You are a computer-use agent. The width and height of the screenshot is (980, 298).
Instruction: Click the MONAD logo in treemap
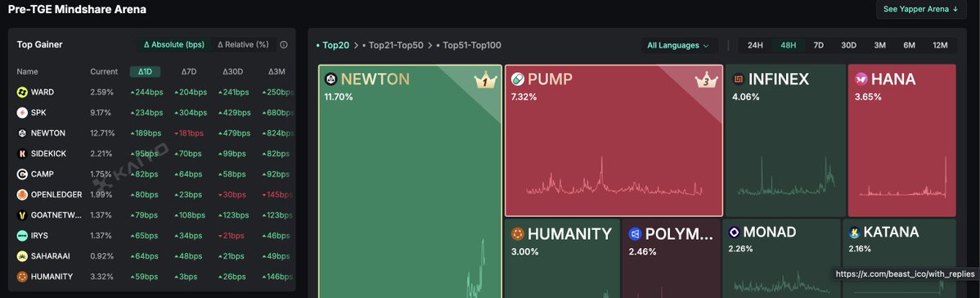(x=735, y=233)
